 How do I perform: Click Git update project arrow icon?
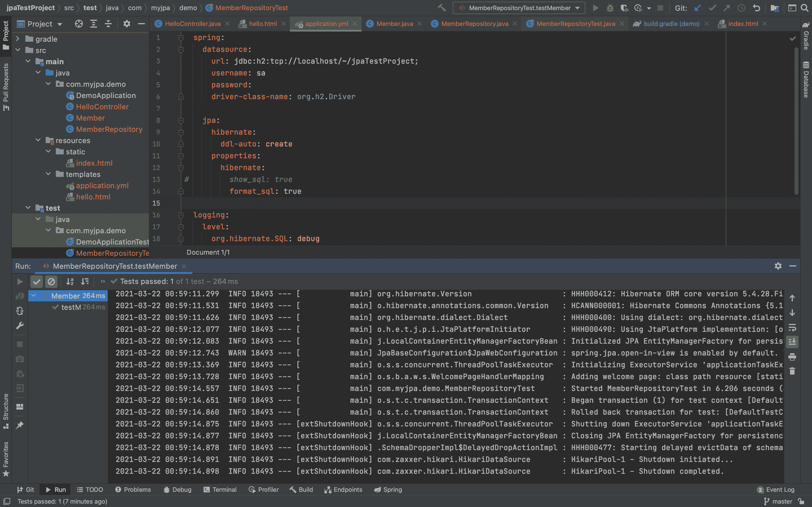point(698,8)
